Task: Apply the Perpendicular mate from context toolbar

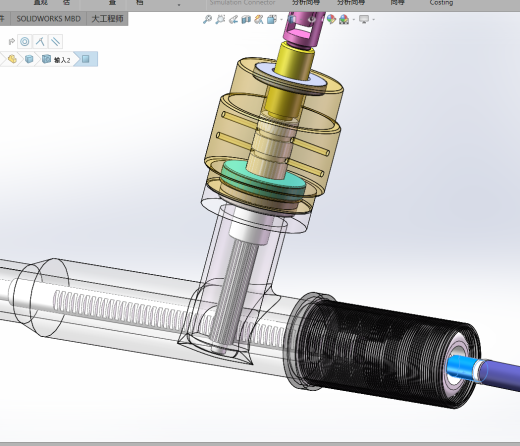Action: pos(40,42)
